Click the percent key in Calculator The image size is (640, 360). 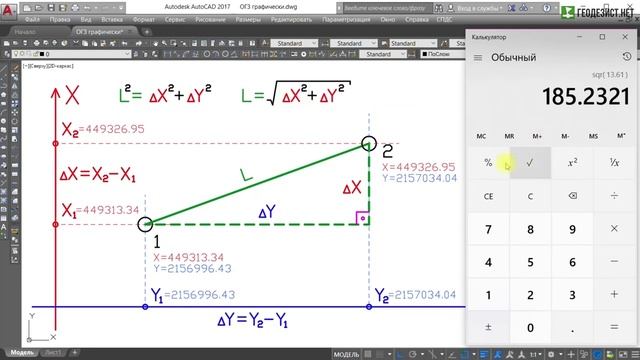(488, 163)
